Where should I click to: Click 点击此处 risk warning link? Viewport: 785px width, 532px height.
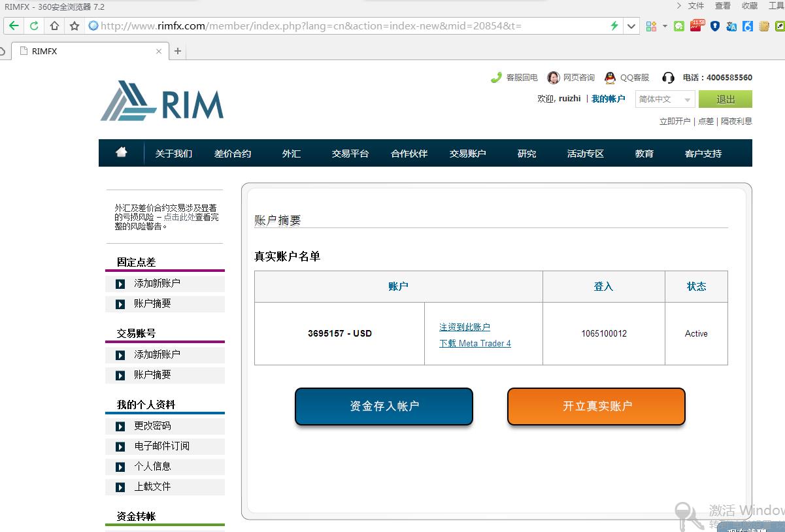[179, 217]
